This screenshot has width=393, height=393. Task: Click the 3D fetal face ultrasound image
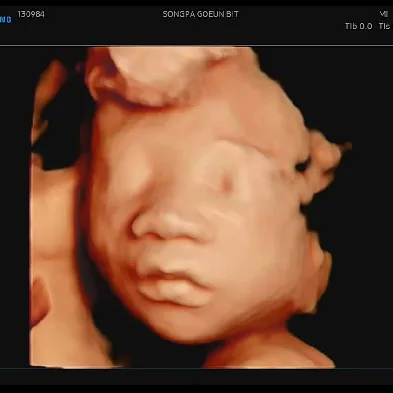pyautogui.click(x=192, y=207)
